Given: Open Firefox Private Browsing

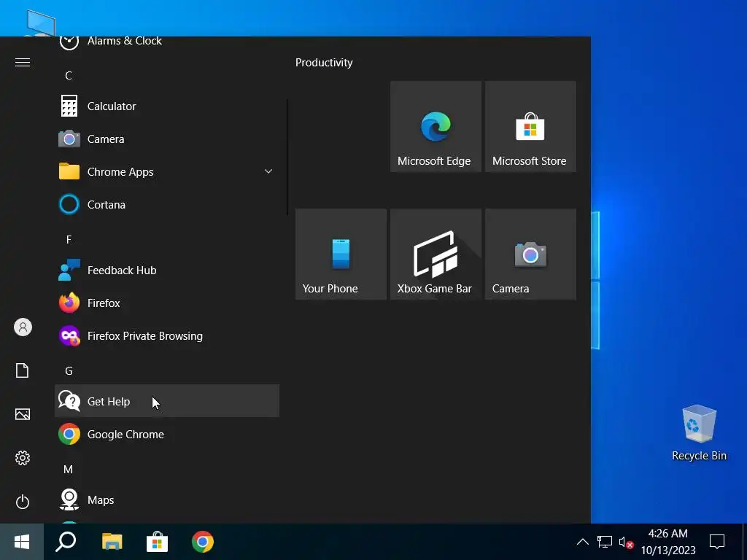Looking at the screenshot, I should pos(167,335).
